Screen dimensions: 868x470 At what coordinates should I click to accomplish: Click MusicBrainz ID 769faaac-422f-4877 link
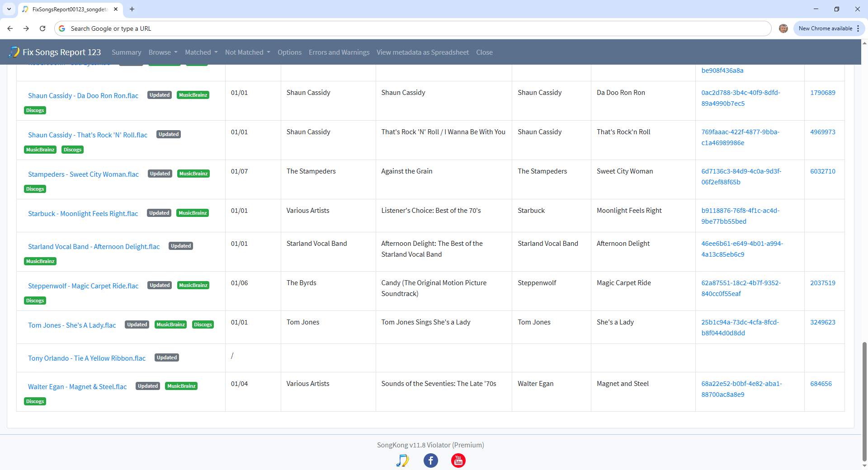(x=740, y=137)
